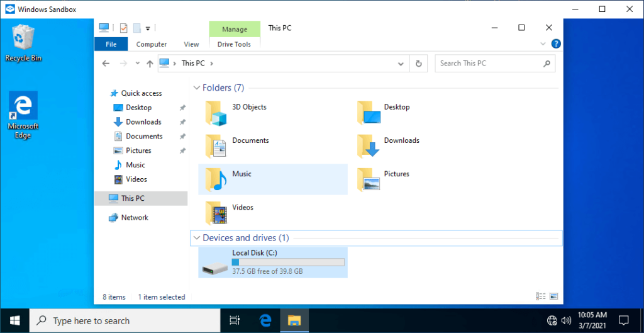Open the Customize Quick Access Toolbar dropdown
Image resolution: width=644 pixels, height=333 pixels.
coord(148,29)
